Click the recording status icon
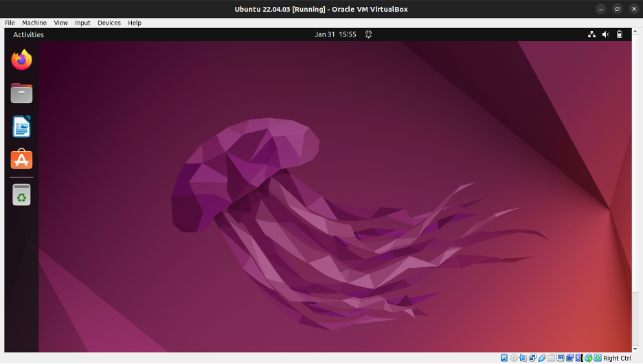Screen dimensions: 643x364 (569, 358)
